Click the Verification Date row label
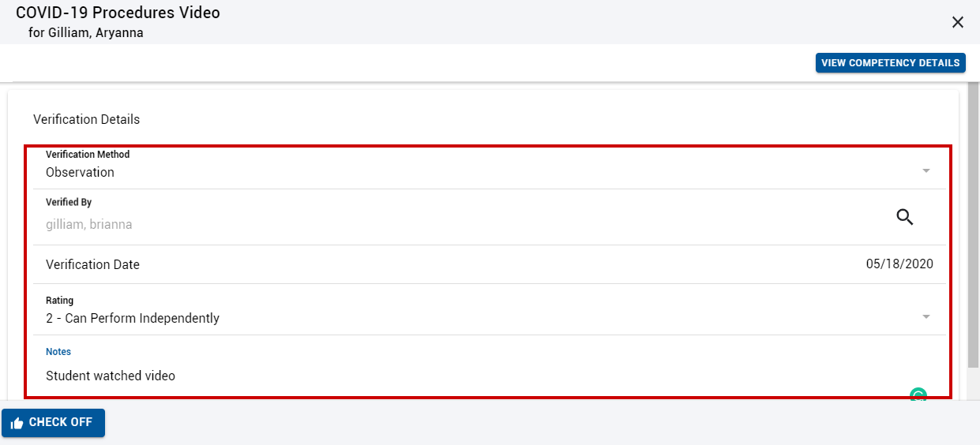980x445 pixels. (92, 264)
